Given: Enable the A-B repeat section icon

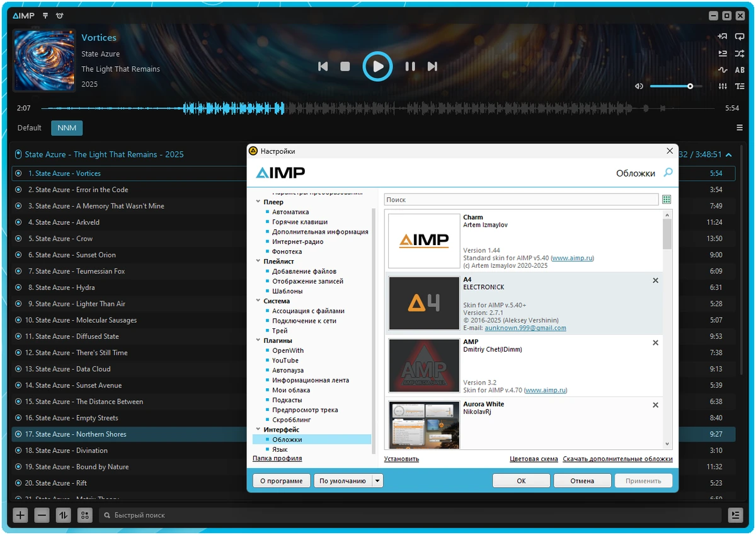Looking at the screenshot, I should (x=740, y=70).
